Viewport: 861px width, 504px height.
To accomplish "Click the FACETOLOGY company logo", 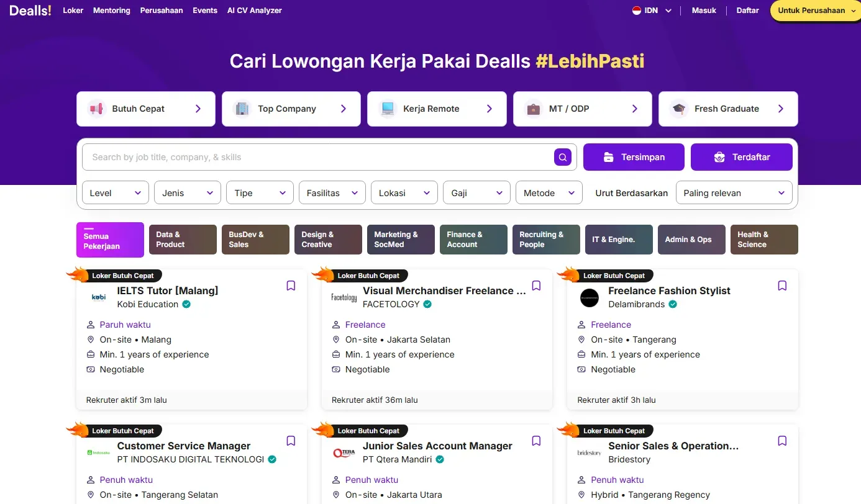I will click(344, 297).
